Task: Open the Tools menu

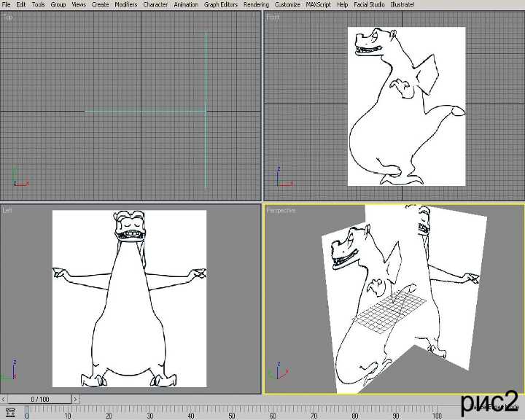Action: click(38, 4)
